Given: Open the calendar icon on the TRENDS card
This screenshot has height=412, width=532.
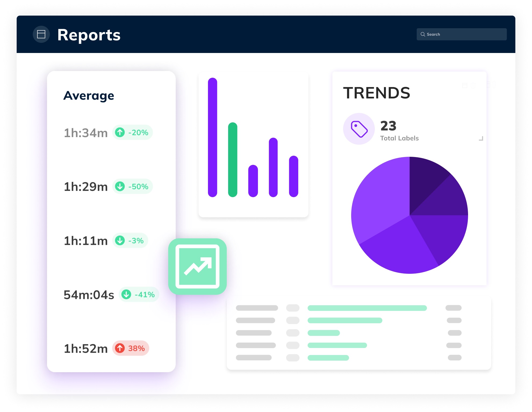Looking at the screenshot, I should 465,86.
